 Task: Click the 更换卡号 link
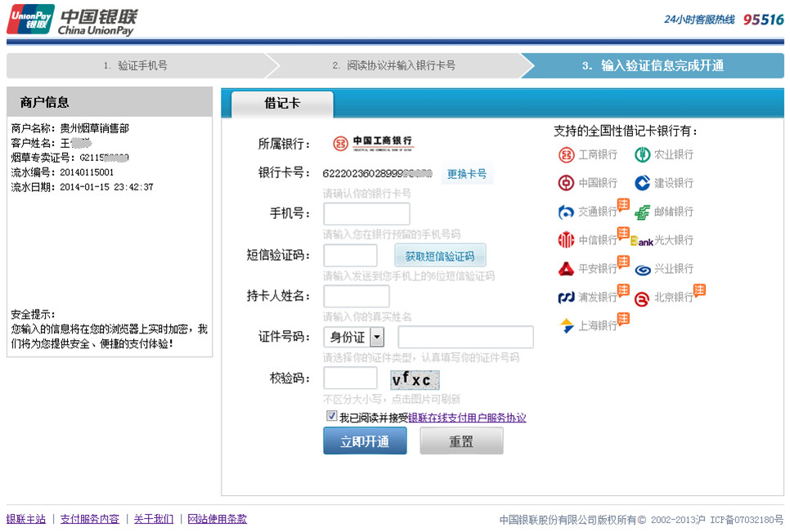(467, 174)
